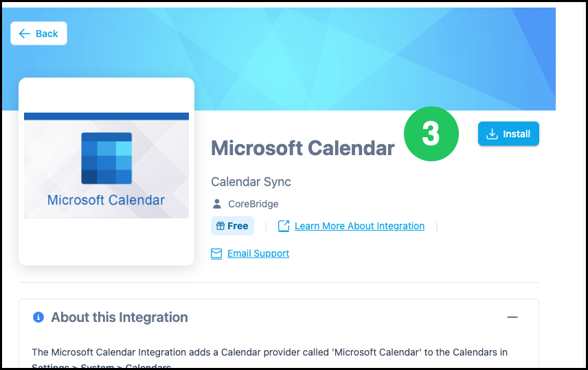The width and height of the screenshot is (588, 370).
Task: Select the CoreBridge author name
Action: [x=253, y=204]
